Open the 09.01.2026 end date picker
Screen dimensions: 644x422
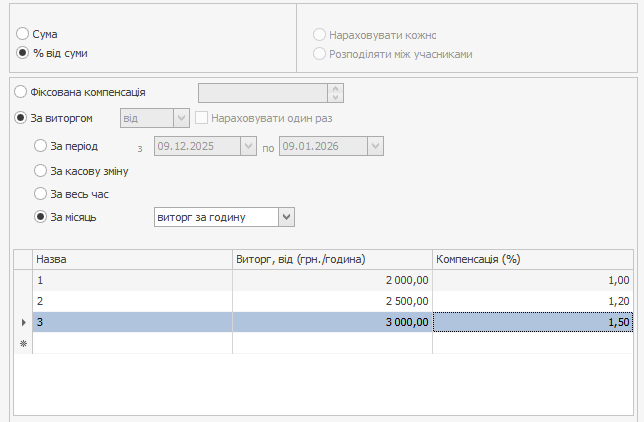coord(375,146)
